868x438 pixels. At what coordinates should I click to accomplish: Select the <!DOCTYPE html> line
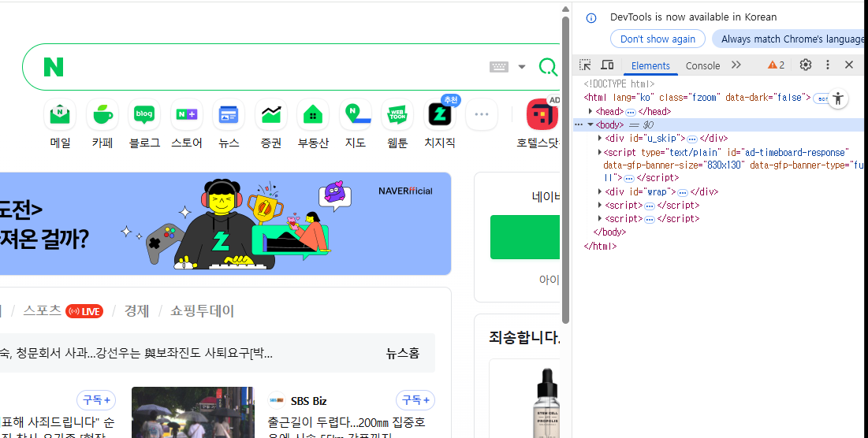point(619,84)
